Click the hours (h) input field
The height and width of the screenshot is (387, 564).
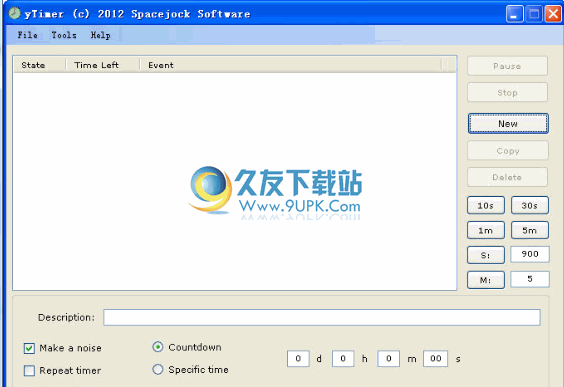(x=343, y=359)
